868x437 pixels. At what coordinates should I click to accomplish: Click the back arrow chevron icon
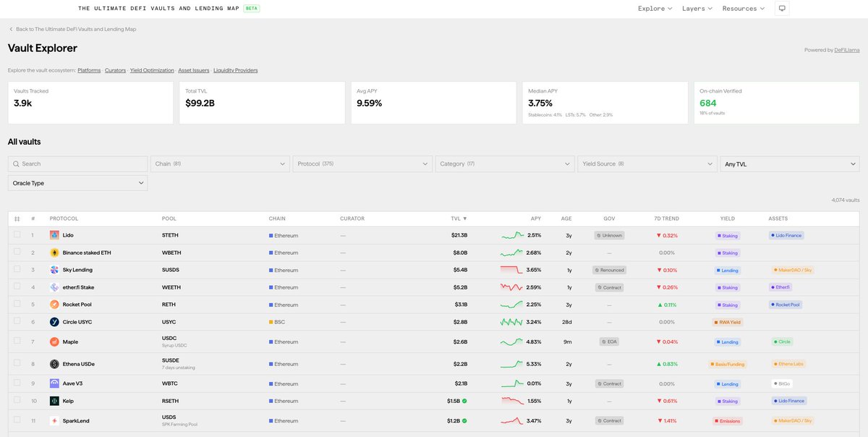click(11, 29)
